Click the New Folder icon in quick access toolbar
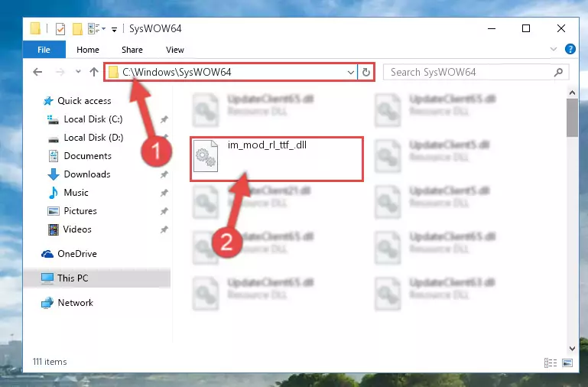This screenshot has height=387, width=588. pyautogui.click(x=77, y=29)
